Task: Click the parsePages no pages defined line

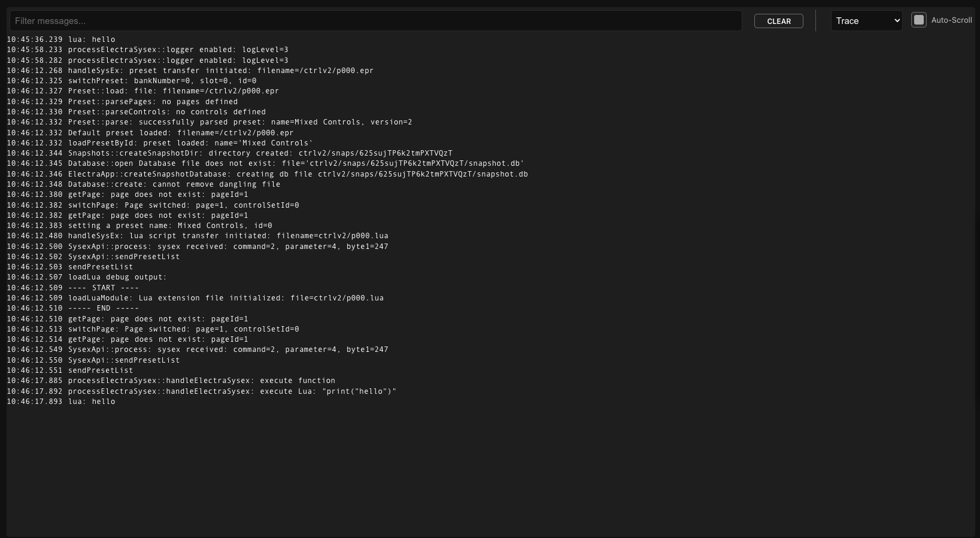Action: [x=122, y=102]
